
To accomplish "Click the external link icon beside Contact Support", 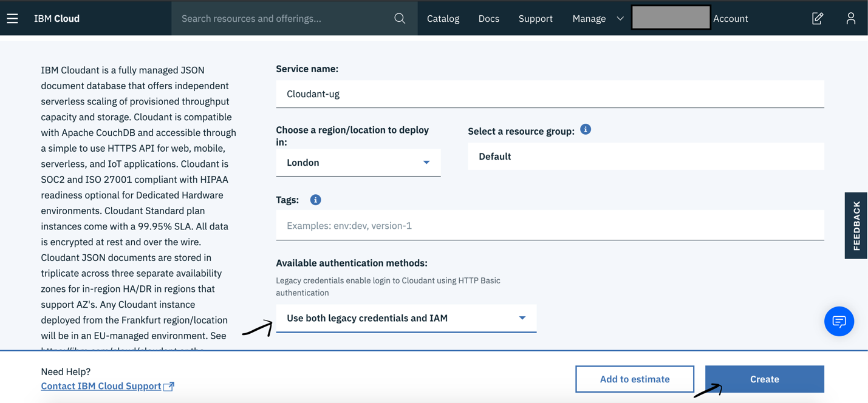I will tap(169, 386).
